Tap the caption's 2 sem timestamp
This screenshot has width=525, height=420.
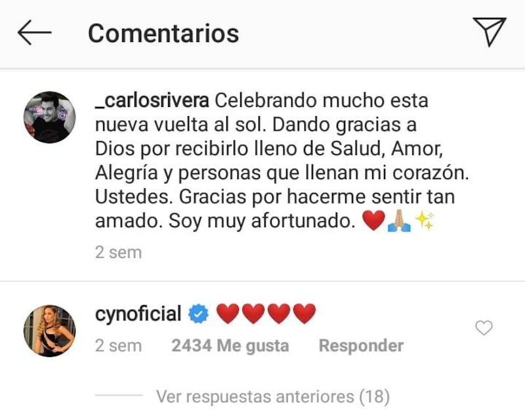click(x=118, y=252)
